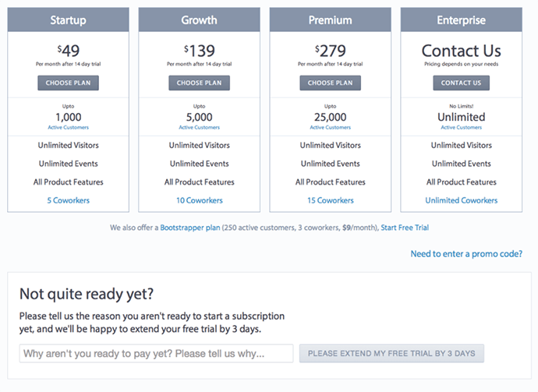Viewport: 538px width, 392px height.
Task: Click Active Customers link in Premium plan
Action: coord(331,127)
